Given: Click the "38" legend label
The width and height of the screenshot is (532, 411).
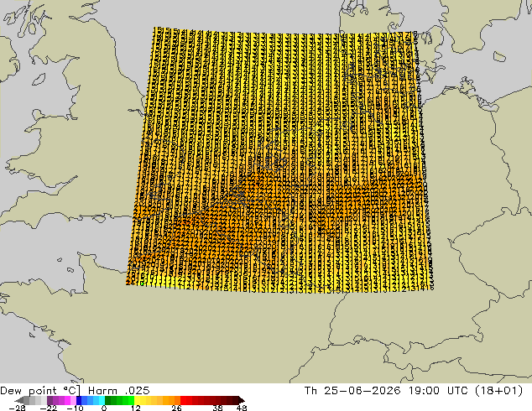Looking at the screenshot, I should pyautogui.click(x=217, y=408).
